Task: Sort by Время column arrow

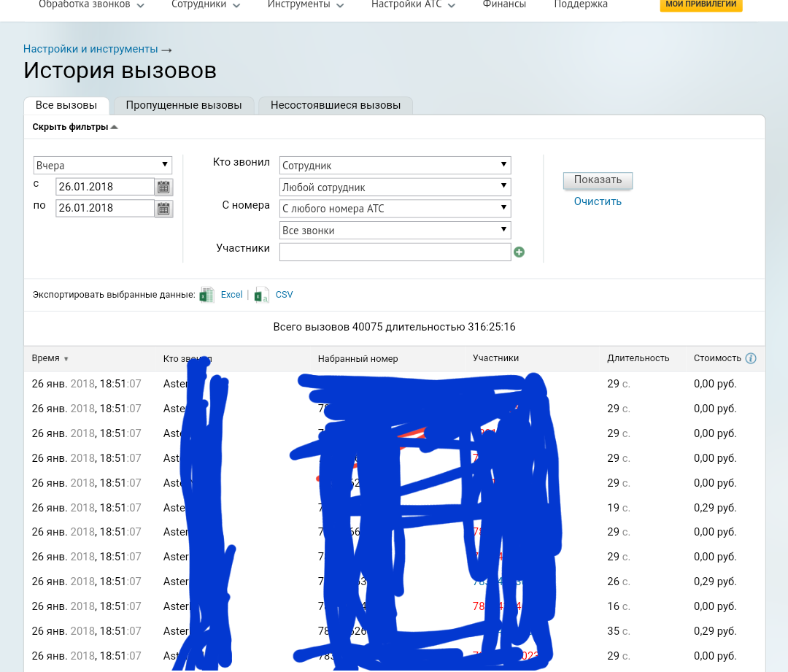Action: (x=66, y=359)
